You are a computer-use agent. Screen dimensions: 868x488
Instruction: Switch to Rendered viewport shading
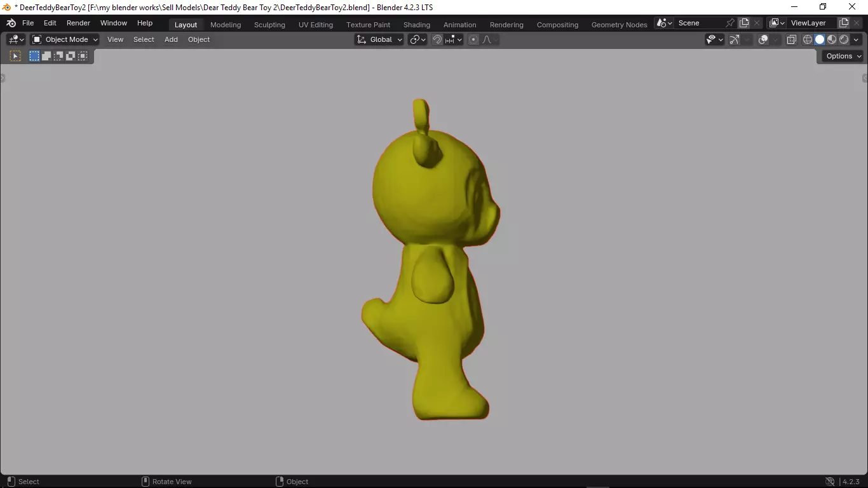[x=844, y=39]
